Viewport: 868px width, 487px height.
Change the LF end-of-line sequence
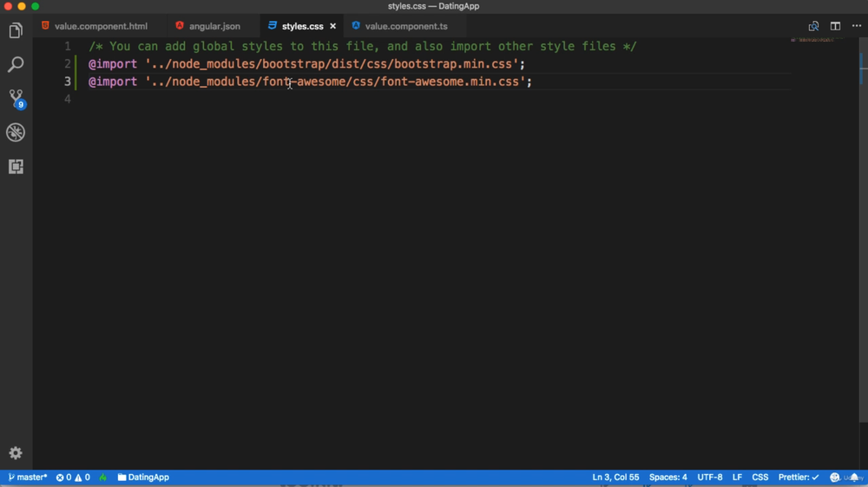[x=737, y=477]
